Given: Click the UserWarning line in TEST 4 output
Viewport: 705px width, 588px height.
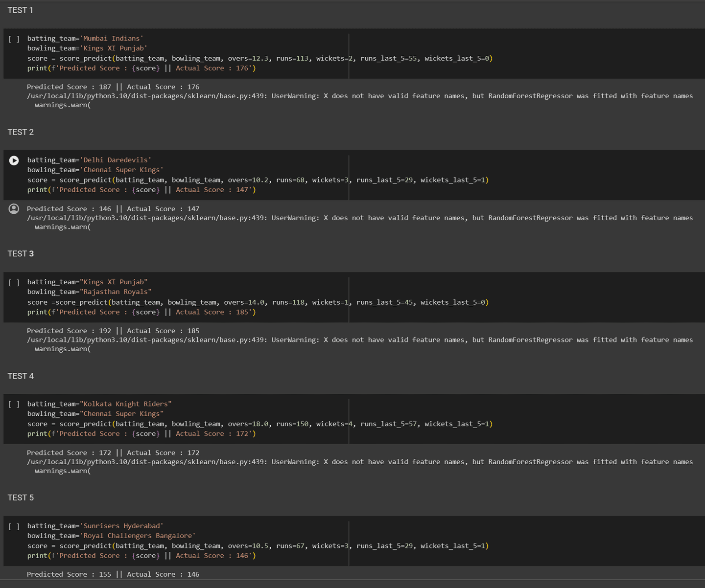Looking at the screenshot, I should 360,462.
